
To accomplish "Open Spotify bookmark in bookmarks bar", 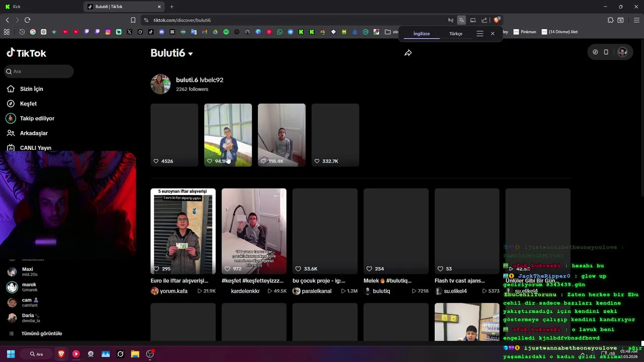I will (226, 32).
